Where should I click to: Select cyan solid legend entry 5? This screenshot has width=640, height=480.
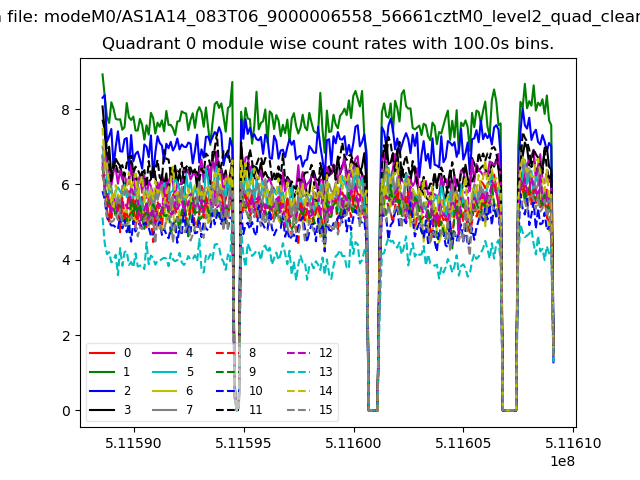pyautogui.click(x=173, y=372)
